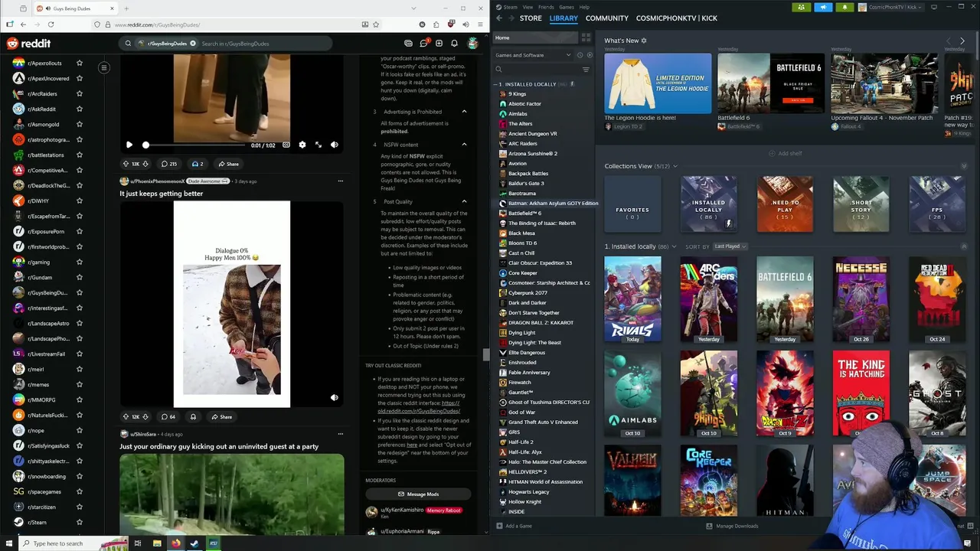Open the Steam View menu
The image size is (980, 551).
(x=528, y=7)
